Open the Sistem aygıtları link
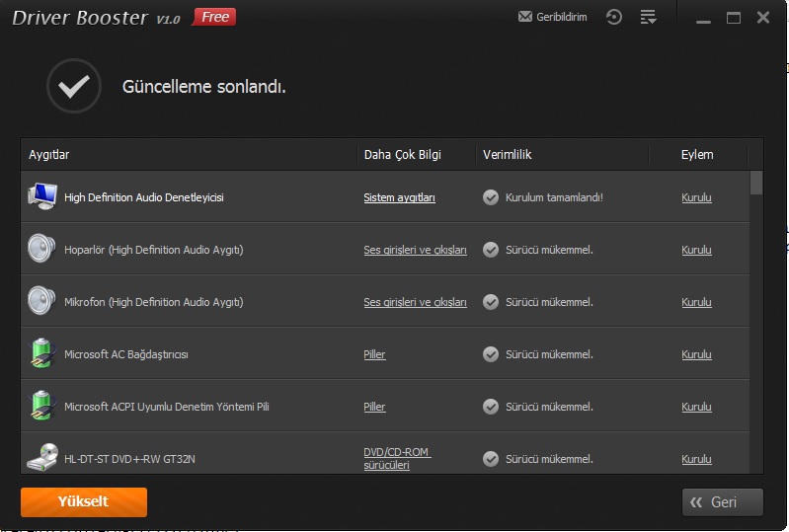789x532 pixels. tap(400, 197)
